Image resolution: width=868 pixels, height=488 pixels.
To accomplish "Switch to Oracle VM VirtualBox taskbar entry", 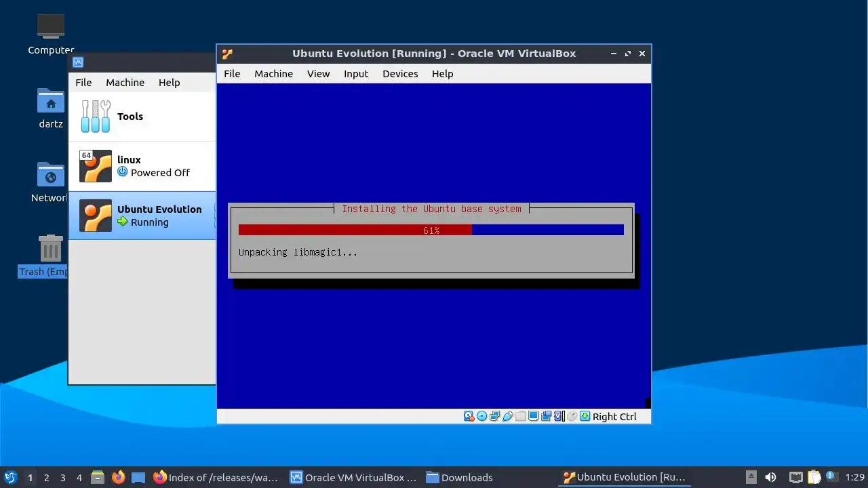I will 353,477.
